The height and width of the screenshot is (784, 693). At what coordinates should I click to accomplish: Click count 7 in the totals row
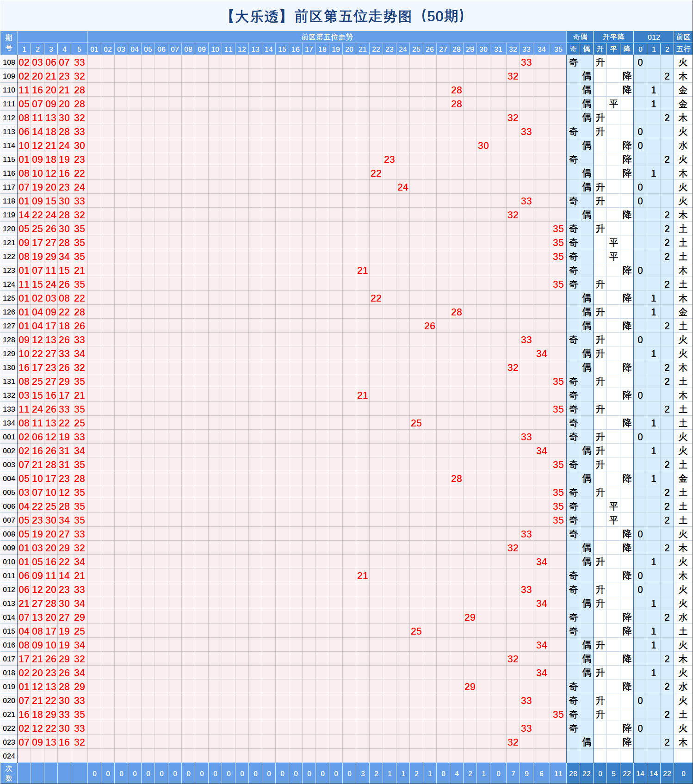[x=513, y=773]
